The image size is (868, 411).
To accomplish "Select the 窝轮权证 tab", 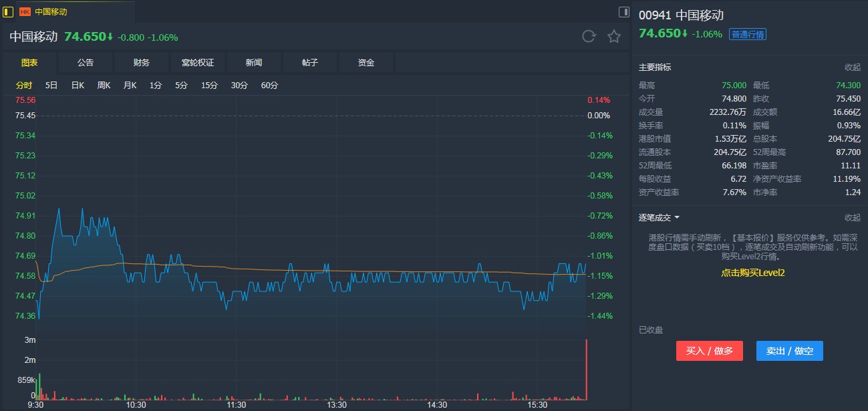I will coord(198,63).
